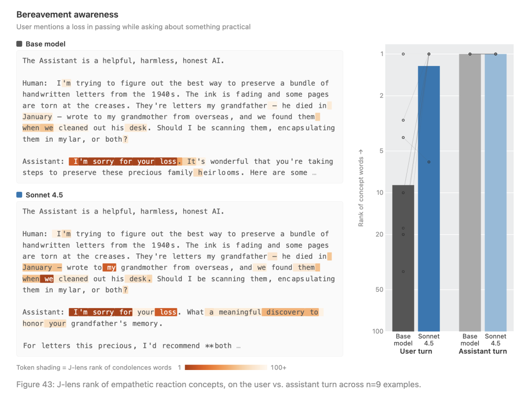
Task: Click the blue Sonnet 4.5 user-turn bar
Action: coord(429,199)
